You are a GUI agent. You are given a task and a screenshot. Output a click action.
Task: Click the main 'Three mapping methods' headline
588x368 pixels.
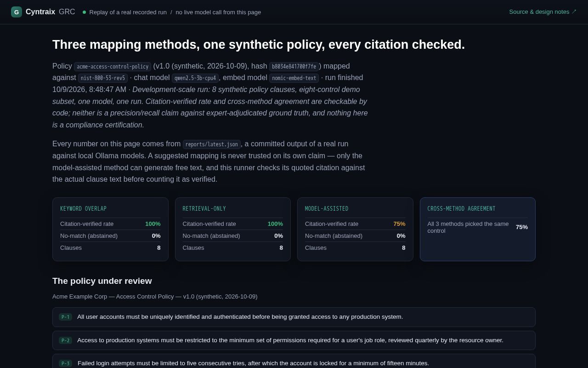pyautogui.click(x=259, y=45)
